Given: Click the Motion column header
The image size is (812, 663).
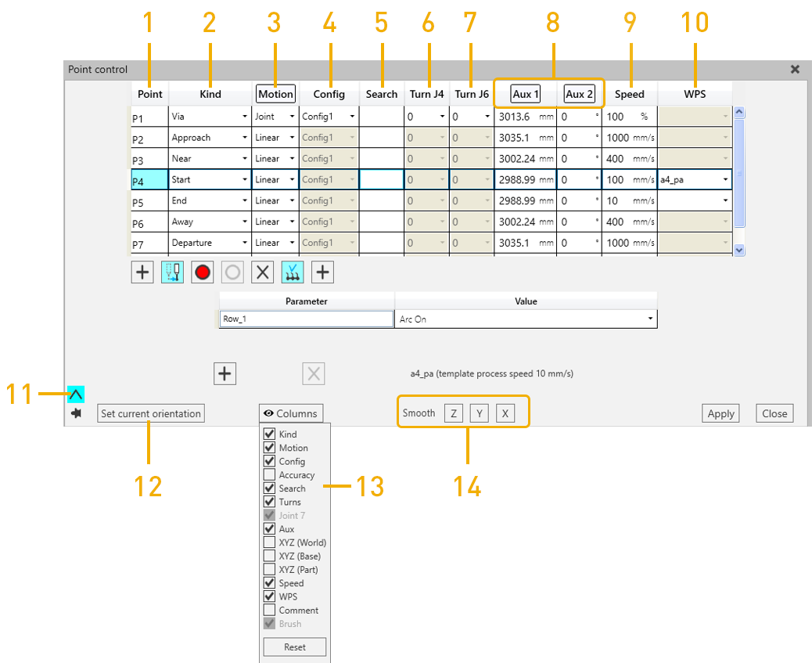Looking at the screenshot, I should [x=275, y=94].
